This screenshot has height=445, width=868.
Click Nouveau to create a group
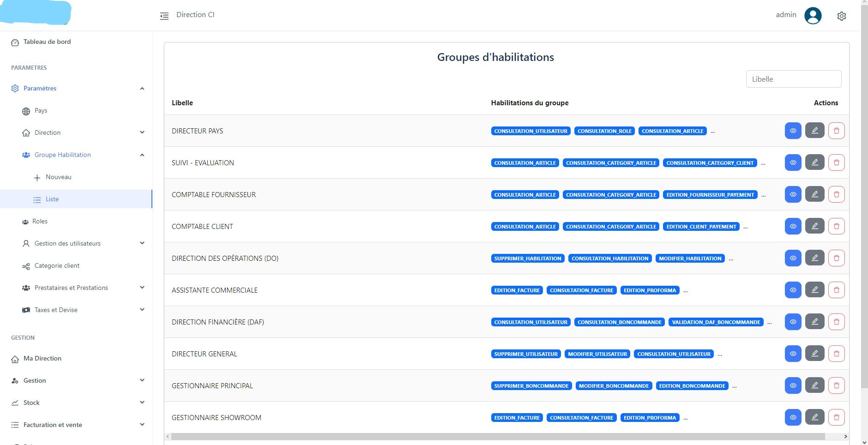pyautogui.click(x=58, y=177)
